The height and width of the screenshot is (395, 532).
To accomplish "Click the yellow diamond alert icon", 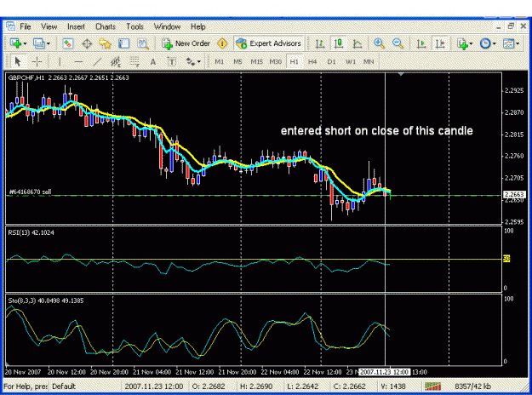I will 222,43.
